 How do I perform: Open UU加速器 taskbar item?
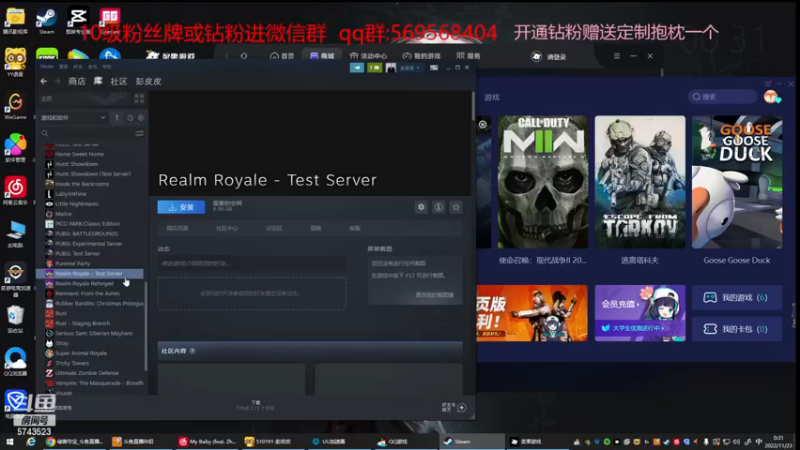pyautogui.click(x=330, y=441)
